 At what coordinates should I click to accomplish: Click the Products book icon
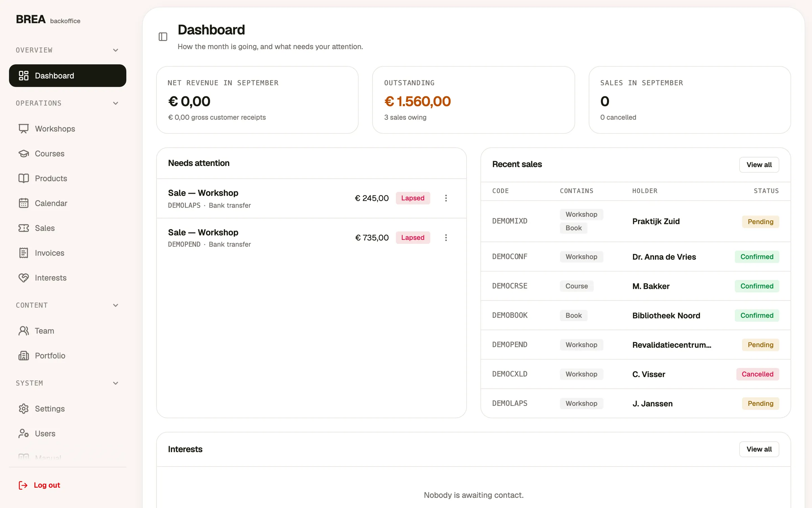point(23,178)
